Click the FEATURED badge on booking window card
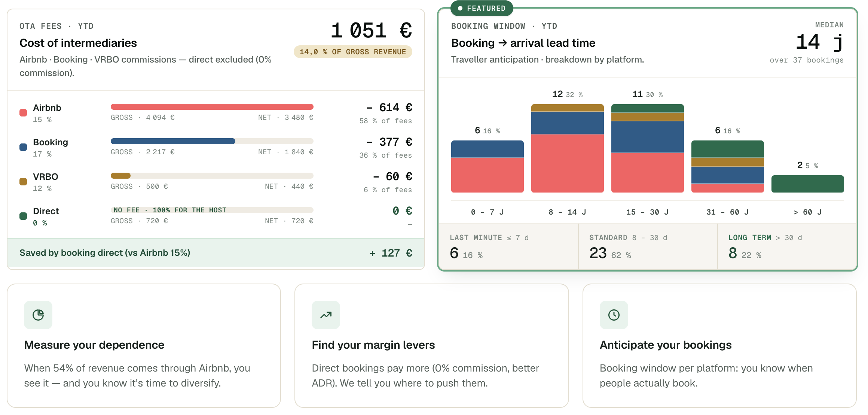The image size is (868, 415). [x=482, y=8]
